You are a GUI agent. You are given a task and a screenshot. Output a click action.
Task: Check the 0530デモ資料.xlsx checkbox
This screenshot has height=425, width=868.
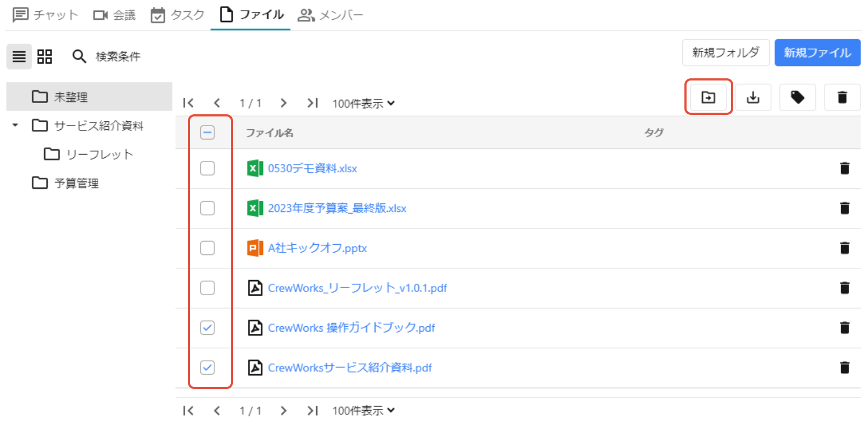(207, 168)
